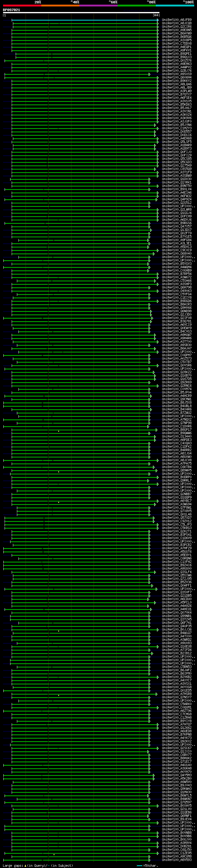Select subject UniRef100_A3V105
This screenshot has width=197, height=868.
[177, 101]
